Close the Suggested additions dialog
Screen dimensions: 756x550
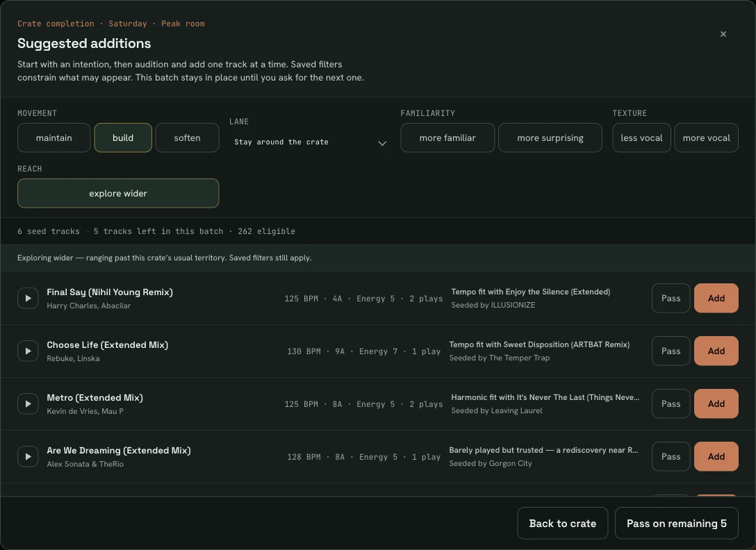point(723,34)
